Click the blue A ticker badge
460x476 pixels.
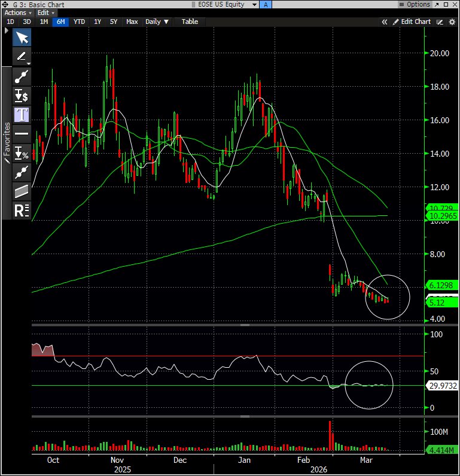266,4
